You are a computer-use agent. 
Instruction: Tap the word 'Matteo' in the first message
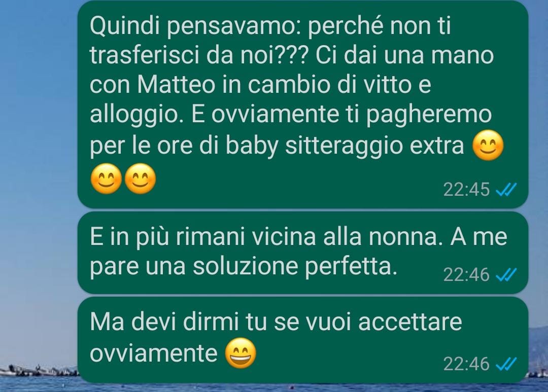(x=176, y=85)
